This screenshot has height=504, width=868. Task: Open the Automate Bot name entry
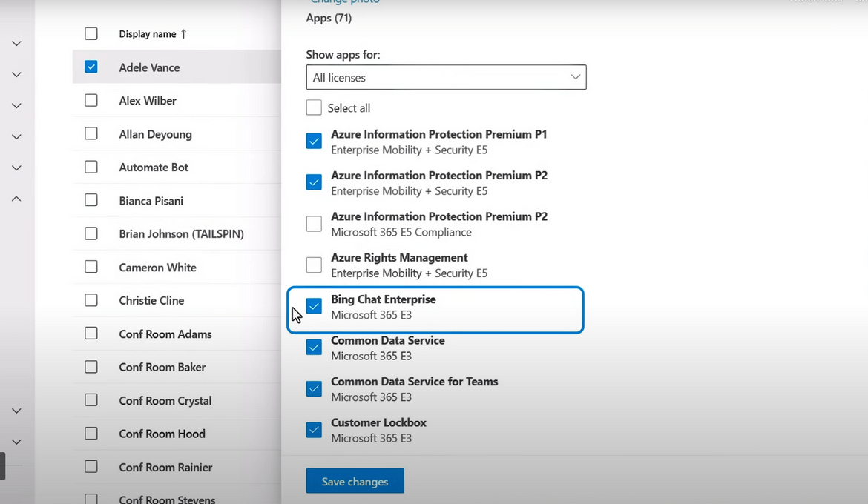click(x=154, y=167)
